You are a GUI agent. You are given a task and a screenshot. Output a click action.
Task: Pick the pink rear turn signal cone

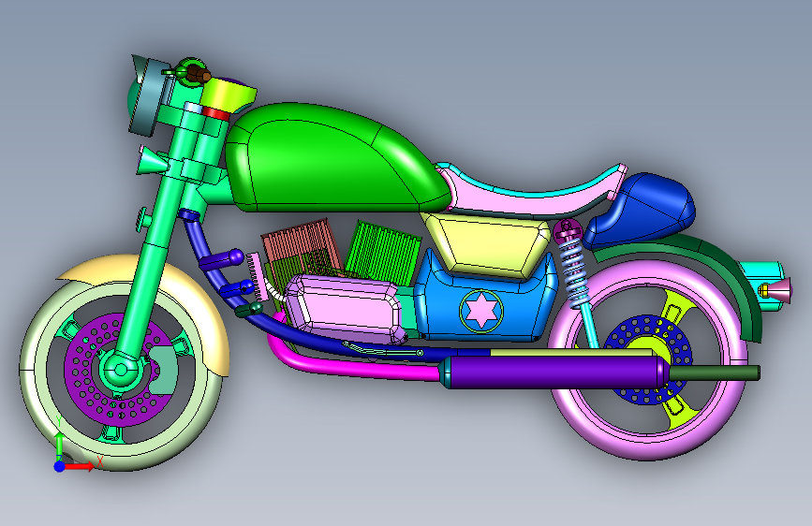pyautogui.click(x=778, y=290)
